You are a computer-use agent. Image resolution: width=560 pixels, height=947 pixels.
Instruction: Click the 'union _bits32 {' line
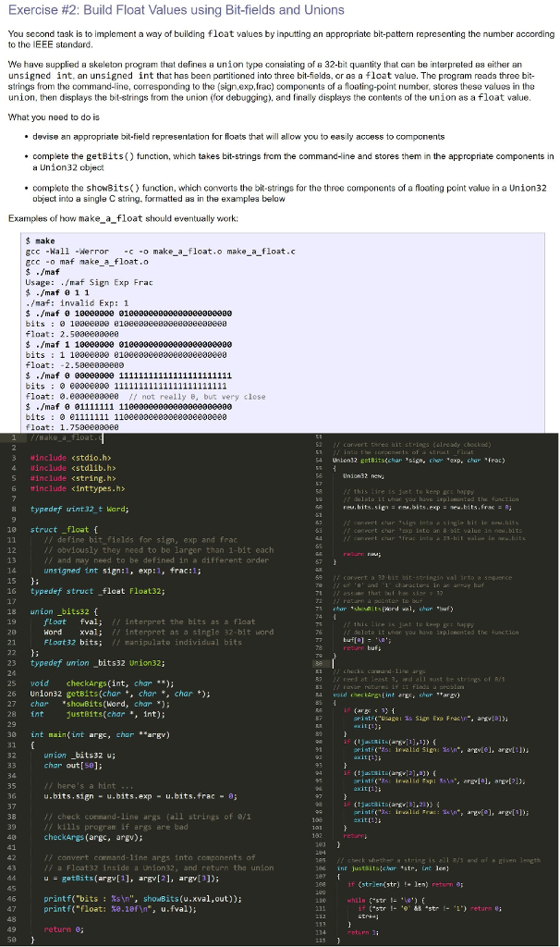(64, 612)
